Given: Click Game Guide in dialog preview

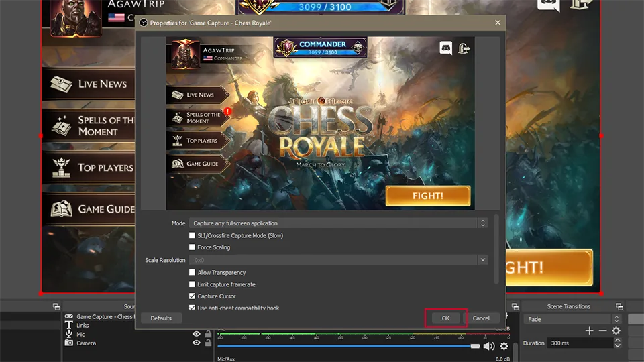Looking at the screenshot, I should (x=197, y=164).
